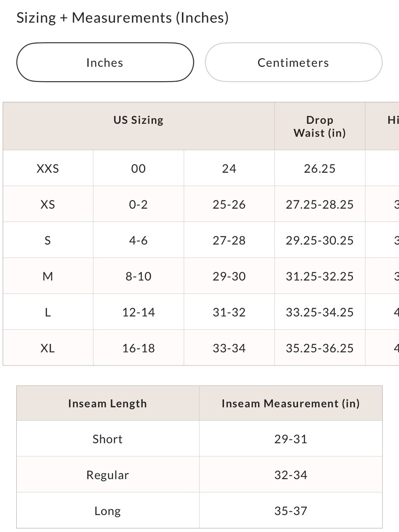Click the Inseam Measurement (in) header

(291, 403)
